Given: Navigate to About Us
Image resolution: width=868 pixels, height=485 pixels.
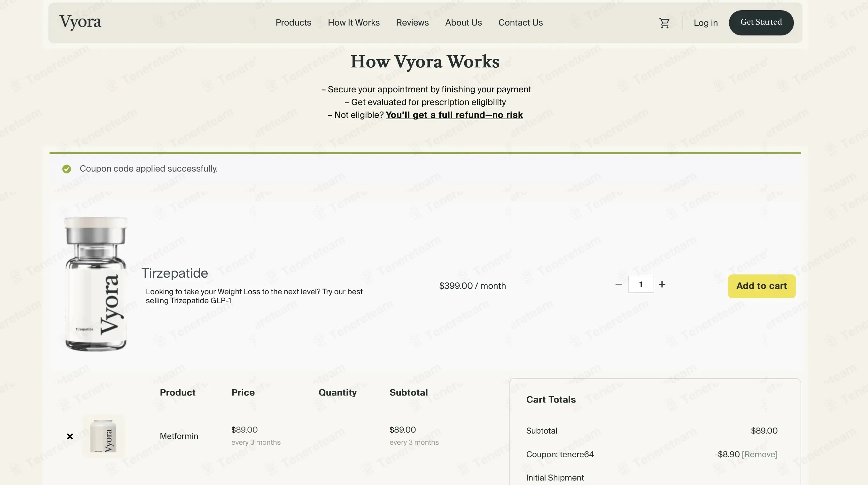Looking at the screenshot, I should point(463,23).
